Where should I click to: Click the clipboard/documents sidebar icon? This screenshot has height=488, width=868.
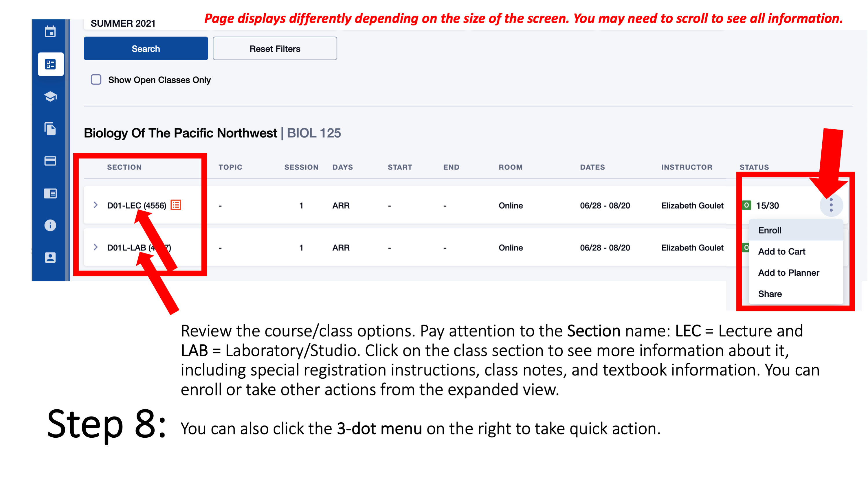pyautogui.click(x=50, y=129)
